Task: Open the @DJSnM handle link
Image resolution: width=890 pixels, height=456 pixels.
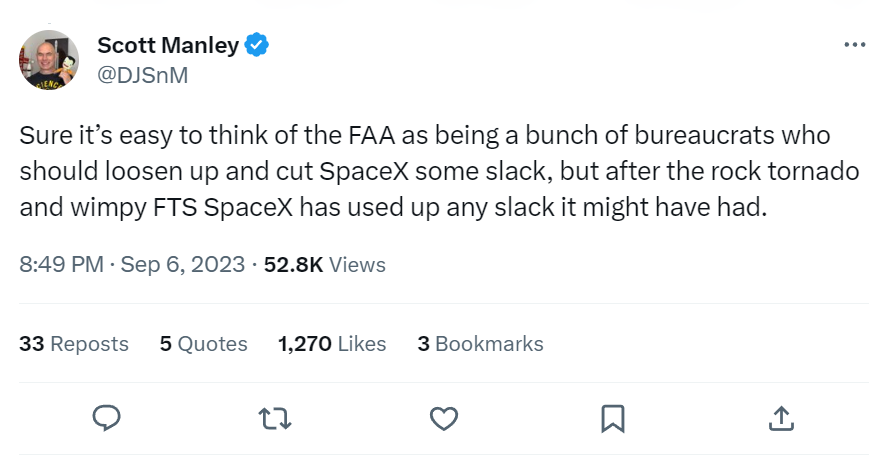Action: pyautogui.click(x=143, y=74)
